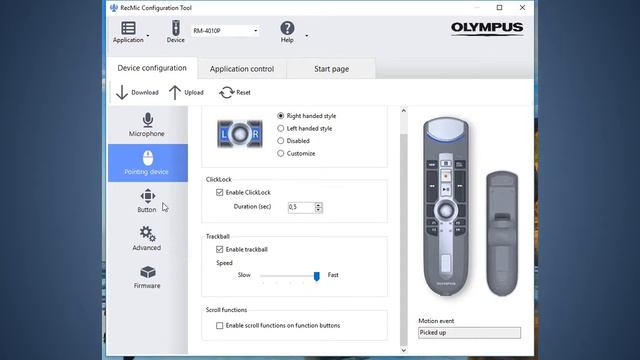Viewport: 640px width, 360px height.
Task: Toggle Enable ClickLock checkbox
Action: (x=220, y=192)
